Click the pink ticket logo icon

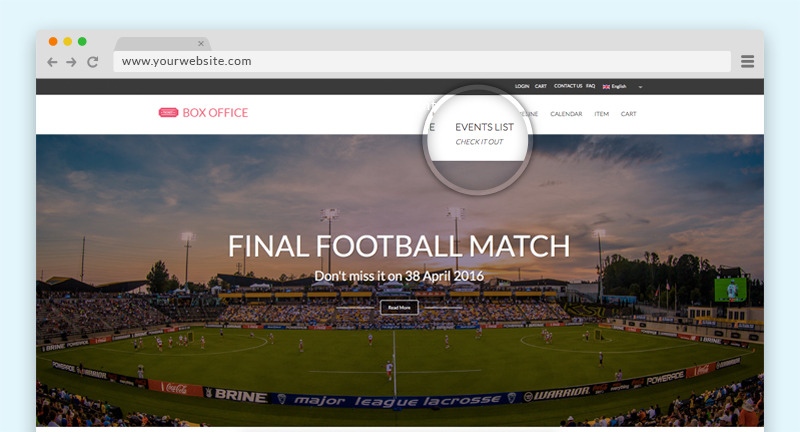168,113
